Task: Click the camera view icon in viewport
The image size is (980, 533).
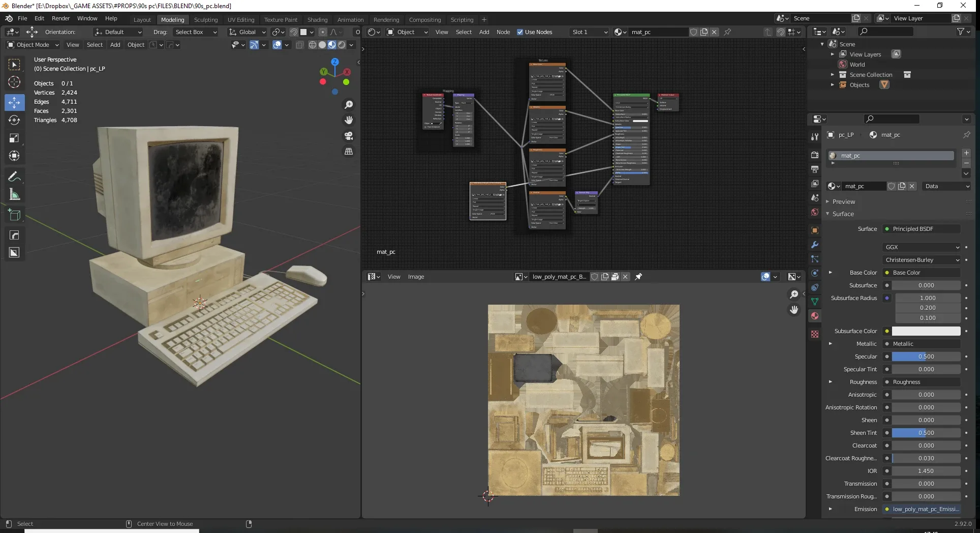Action: (x=349, y=136)
